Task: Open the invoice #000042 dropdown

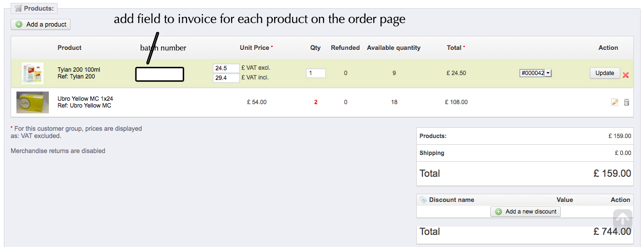Action: click(536, 73)
